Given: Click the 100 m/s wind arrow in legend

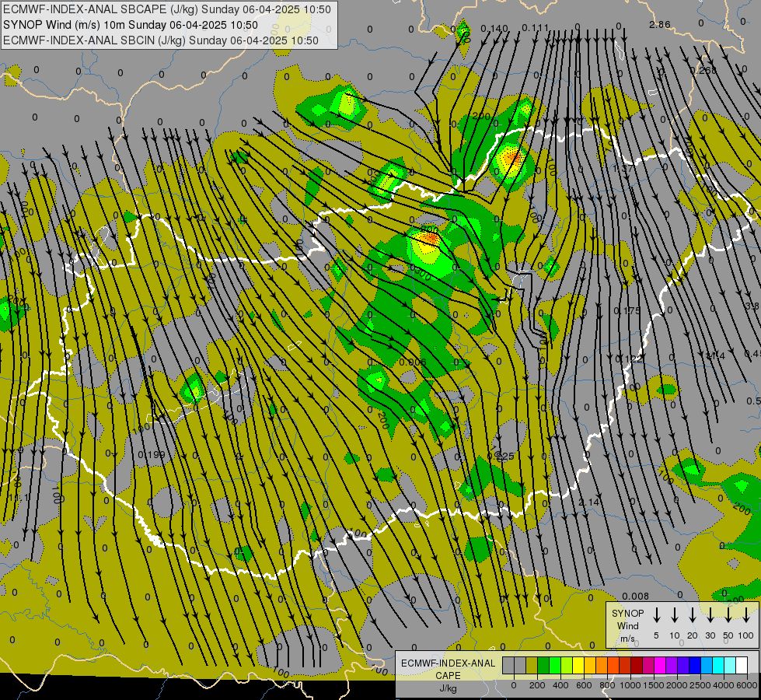Looking at the screenshot, I should (x=746, y=615).
